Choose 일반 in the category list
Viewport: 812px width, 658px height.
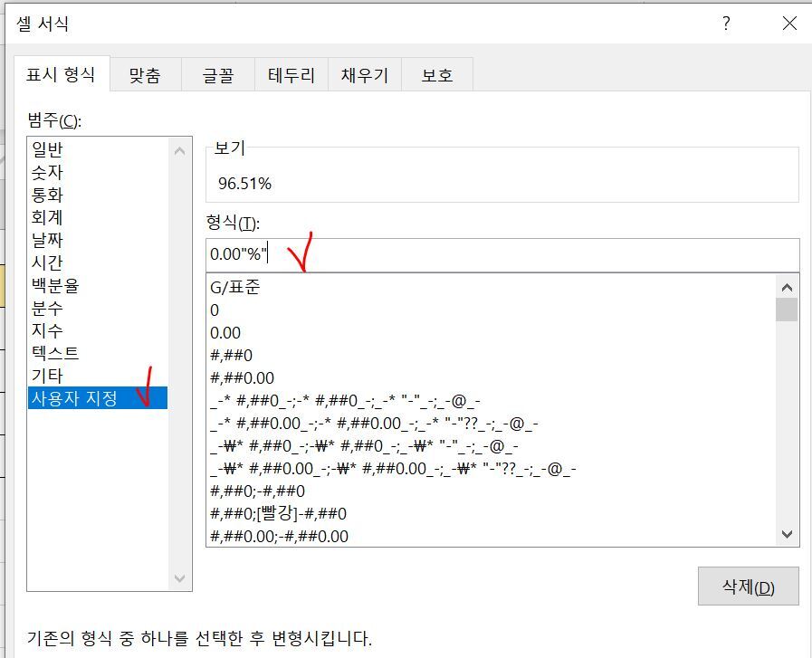(x=98, y=149)
